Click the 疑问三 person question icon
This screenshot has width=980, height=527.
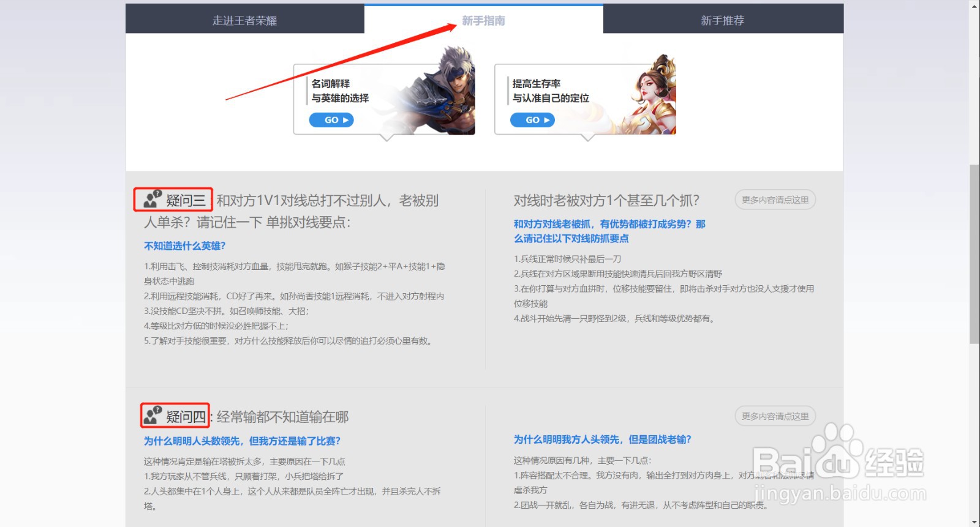coord(153,199)
